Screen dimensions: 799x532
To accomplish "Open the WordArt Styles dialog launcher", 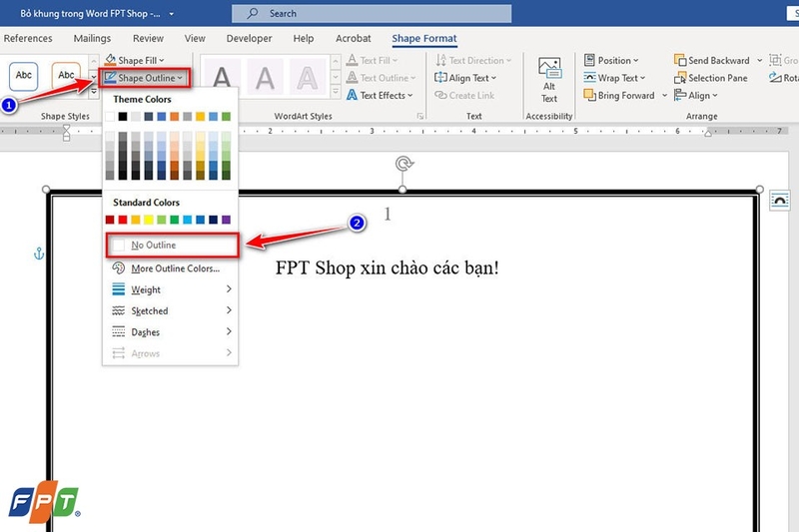I will click(419, 117).
